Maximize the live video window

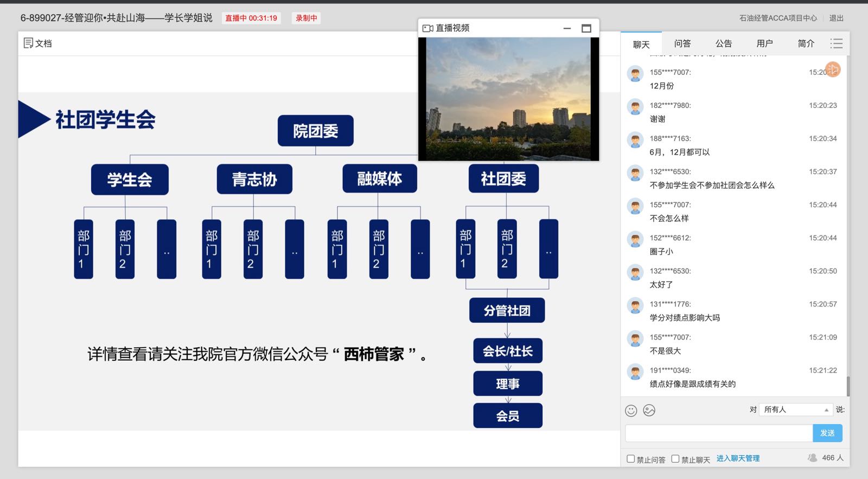click(586, 28)
